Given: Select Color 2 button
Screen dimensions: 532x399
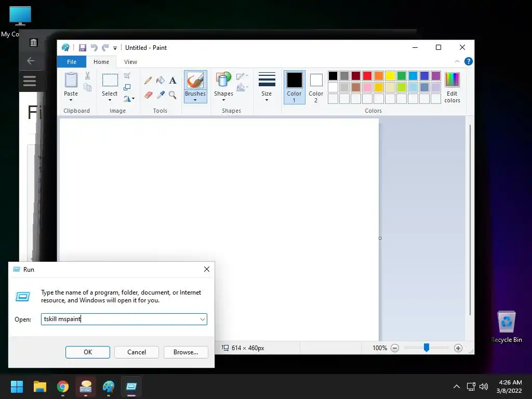Looking at the screenshot, I should point(316,87).
